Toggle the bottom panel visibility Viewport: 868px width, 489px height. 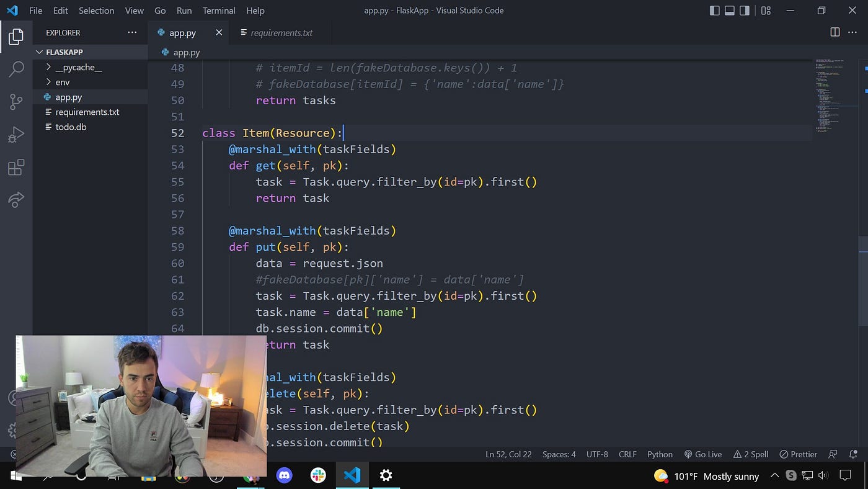coord(728,10)
